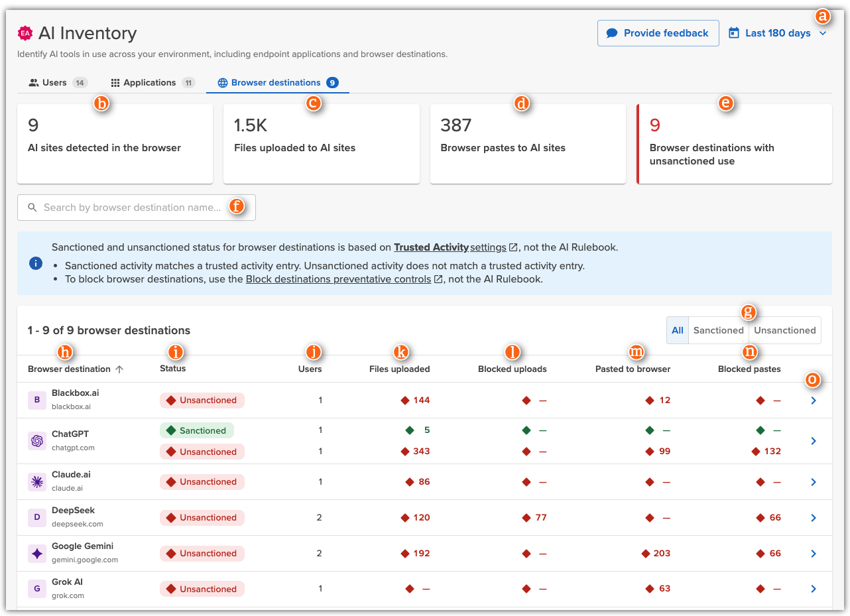
Task: Click the sort arrow beside Browser destination header
Action: tap(119, 369)
